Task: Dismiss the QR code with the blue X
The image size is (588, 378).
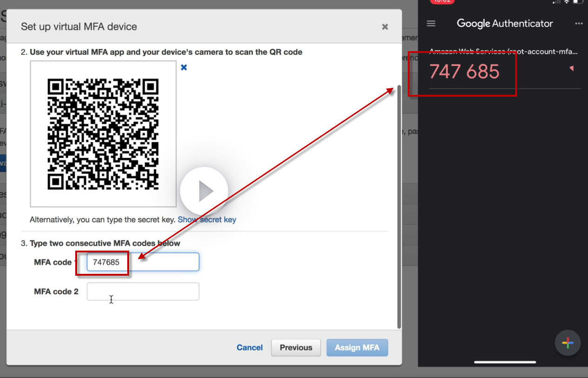Action: [x=184, y=67]
